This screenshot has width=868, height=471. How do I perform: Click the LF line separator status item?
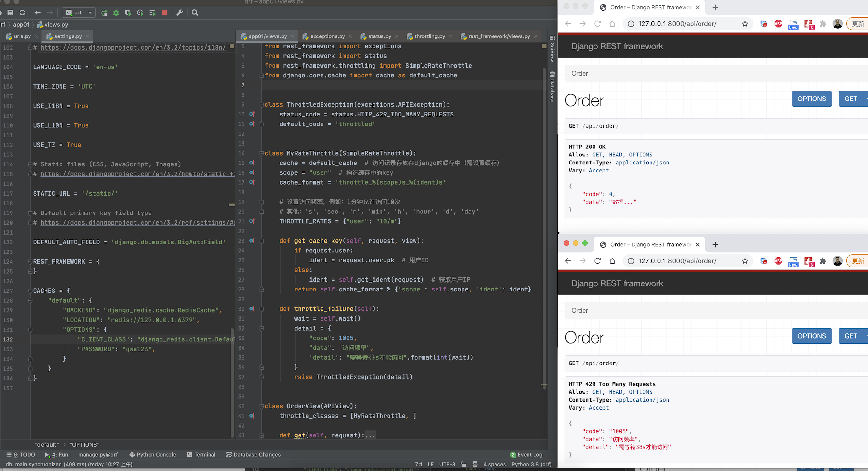click(430, 464)
